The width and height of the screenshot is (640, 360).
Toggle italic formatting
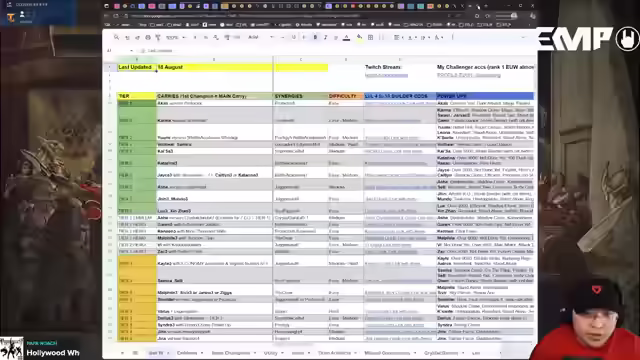[325, 37]
